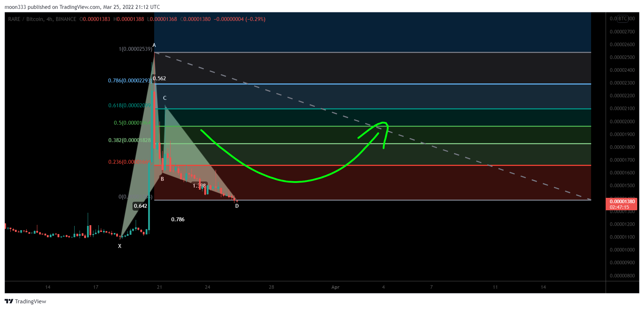The image size is (644, 309).
Task: Click the date axis label 17
Action: click(96, 287)
